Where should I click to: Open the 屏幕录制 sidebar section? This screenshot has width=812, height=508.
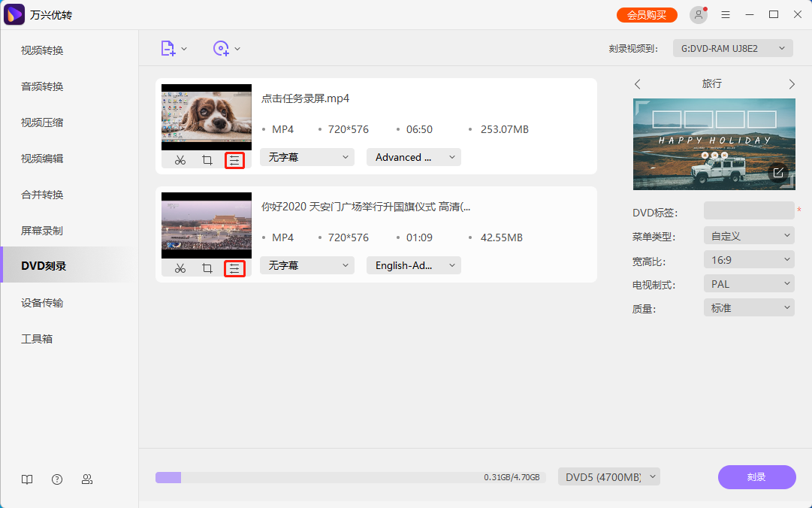(41, 230)
